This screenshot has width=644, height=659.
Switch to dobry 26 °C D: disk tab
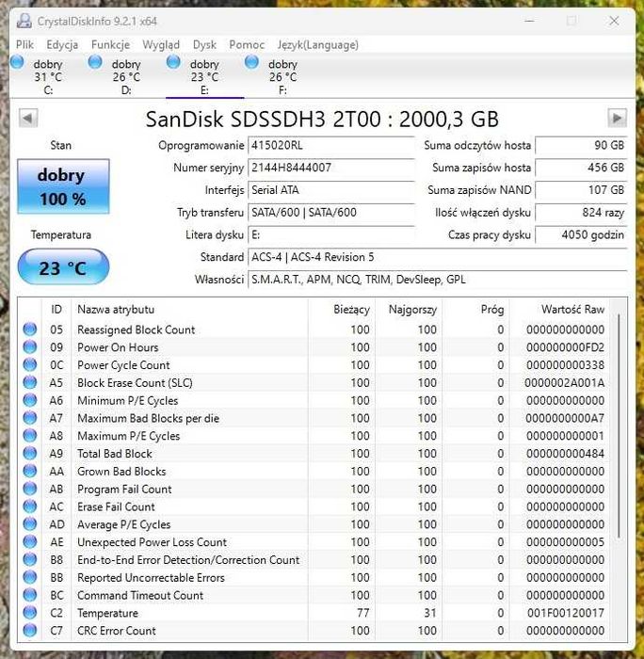(126, 76)
